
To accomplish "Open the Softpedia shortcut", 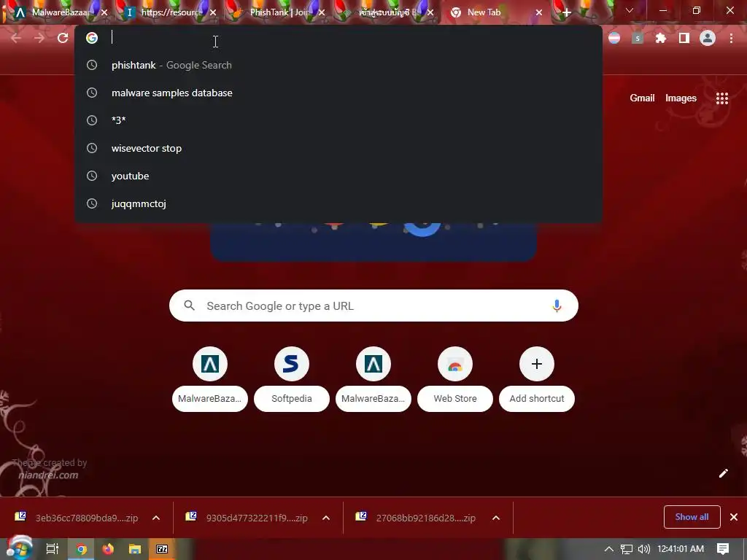I will click(x=292, y=379).
